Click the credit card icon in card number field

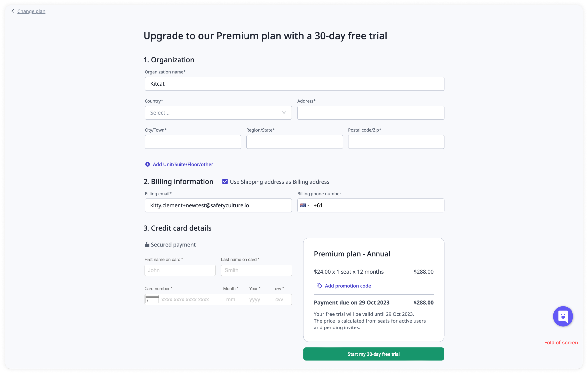152,299
